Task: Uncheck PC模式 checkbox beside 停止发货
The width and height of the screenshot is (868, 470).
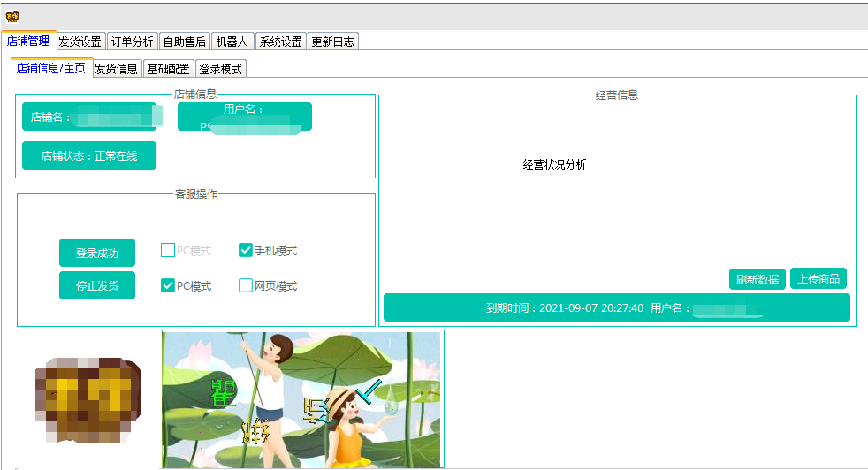Action: 168,285
